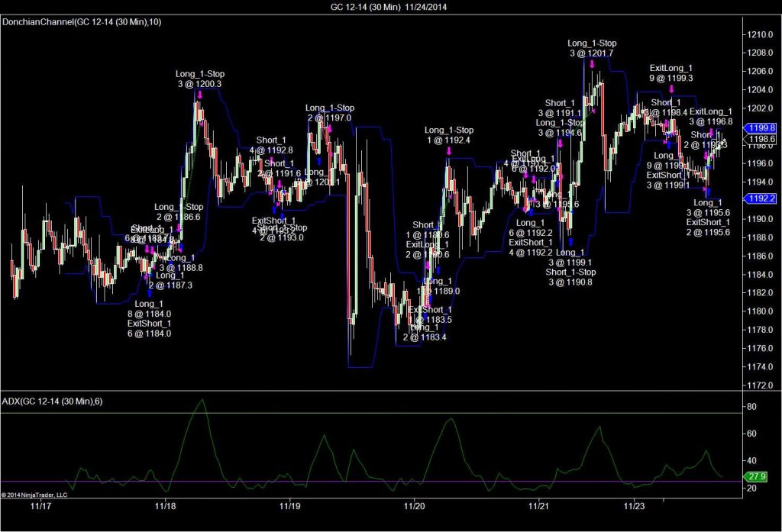
Task: Click the 11/19 date label
Action: pos(289,506)
